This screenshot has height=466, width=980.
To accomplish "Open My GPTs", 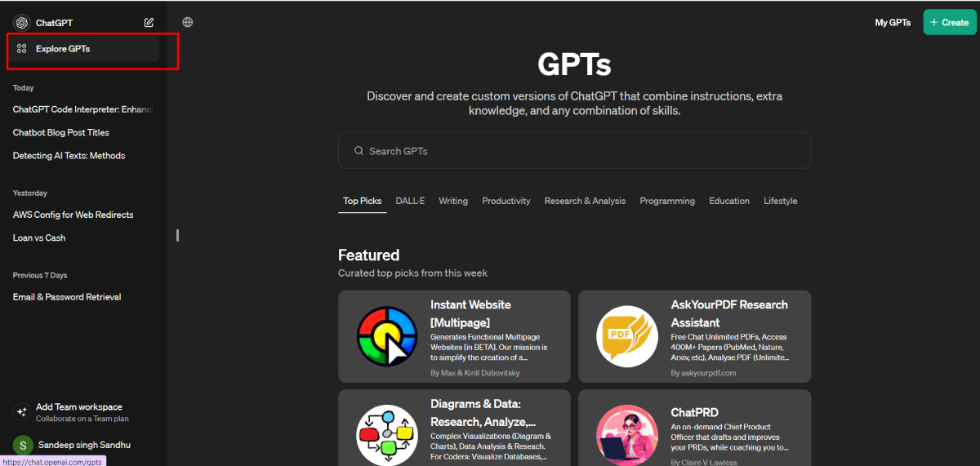I will coord(893,22).
